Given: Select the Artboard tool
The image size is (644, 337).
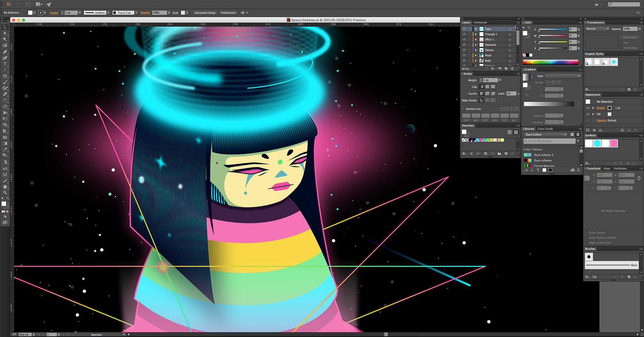Looking at the screenshot, I should tap(5, 174).
